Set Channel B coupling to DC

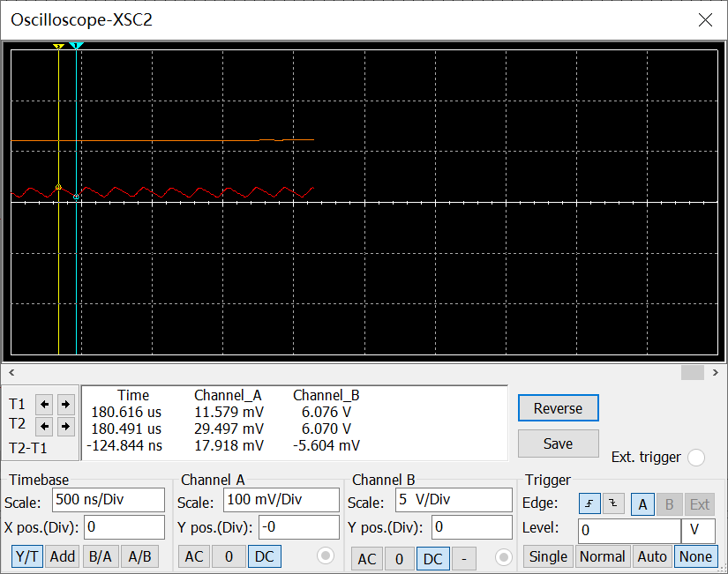click(x=433, y=559)
